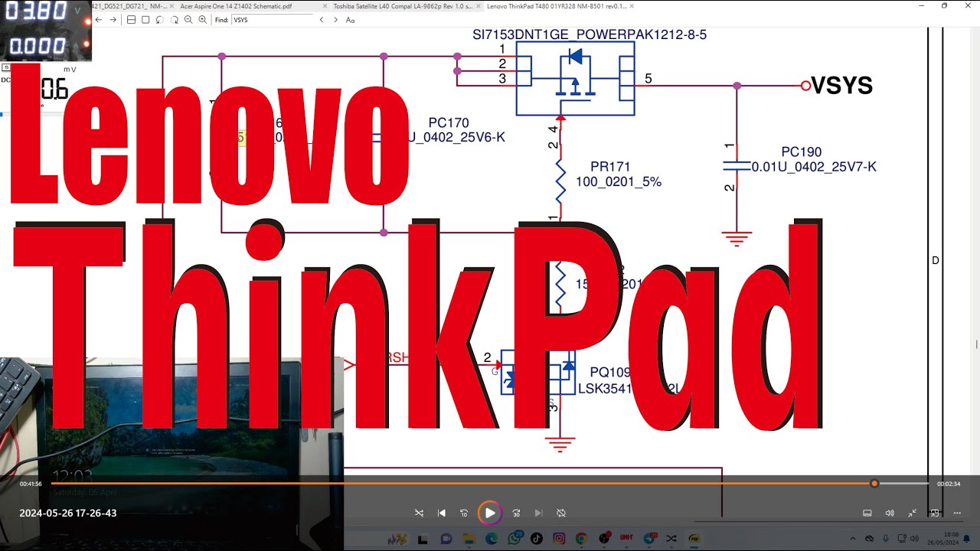The image size is (980, 551).
Task: Click the VSYS net label in schematic
Action: (841, 86)
